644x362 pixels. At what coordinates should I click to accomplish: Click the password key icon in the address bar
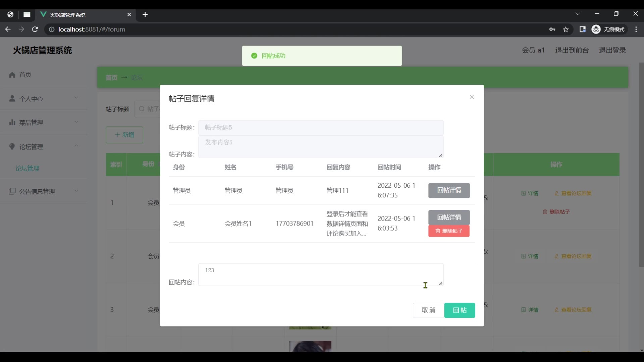click(x=552, y=29)
